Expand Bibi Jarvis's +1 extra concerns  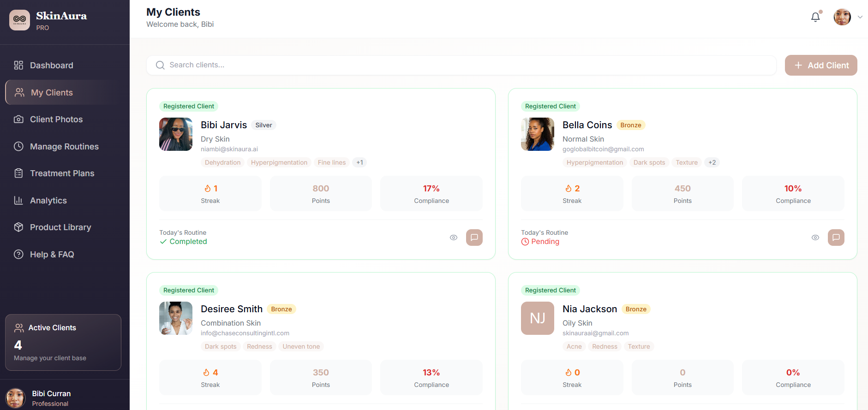pos(359,162)
